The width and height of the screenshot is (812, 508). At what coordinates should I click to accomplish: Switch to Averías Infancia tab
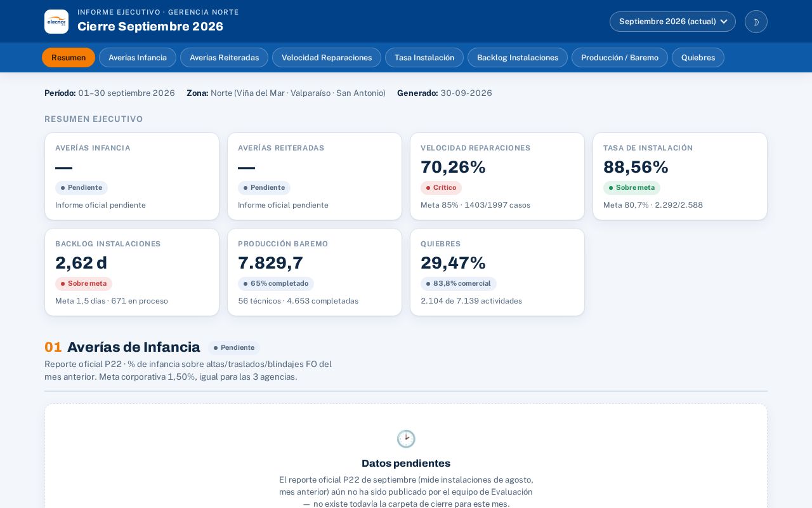tap(138, 58)
